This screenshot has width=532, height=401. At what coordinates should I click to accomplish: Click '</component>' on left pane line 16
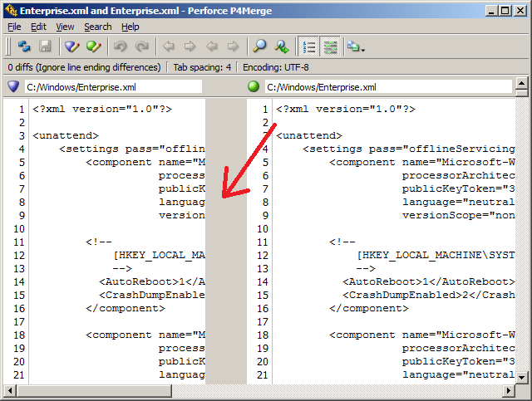(126, 309)
